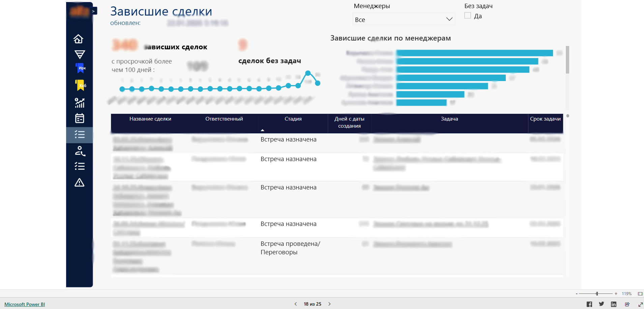Open the person manager icon page

point(80,151)
